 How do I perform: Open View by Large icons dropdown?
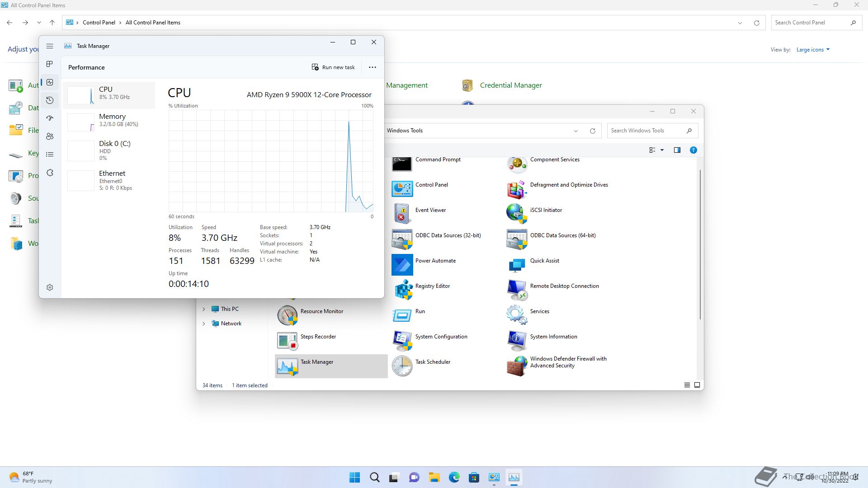813,50
